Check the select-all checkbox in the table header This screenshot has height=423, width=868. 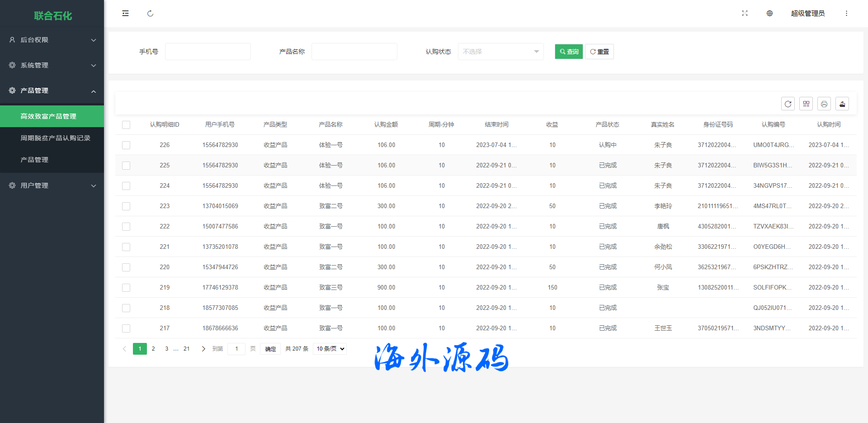126,125
